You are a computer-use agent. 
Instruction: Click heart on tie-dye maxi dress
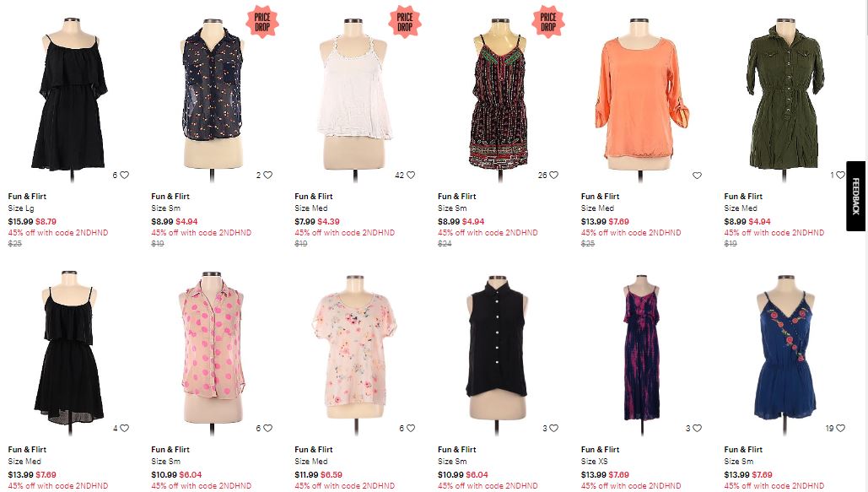click(698, 428)
